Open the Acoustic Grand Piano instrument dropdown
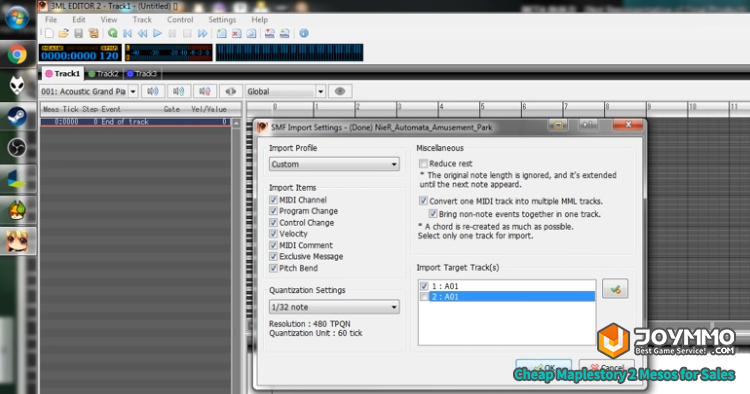Image resolution: width=750 pixels, height=394 pixels. (x=89, y=91)
